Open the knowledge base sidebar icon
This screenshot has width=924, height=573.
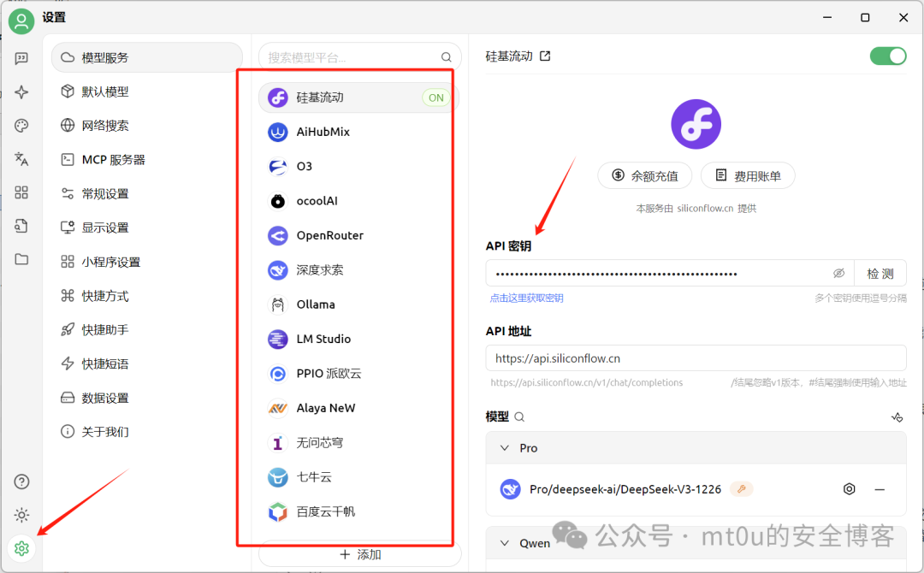click(21, 226)
